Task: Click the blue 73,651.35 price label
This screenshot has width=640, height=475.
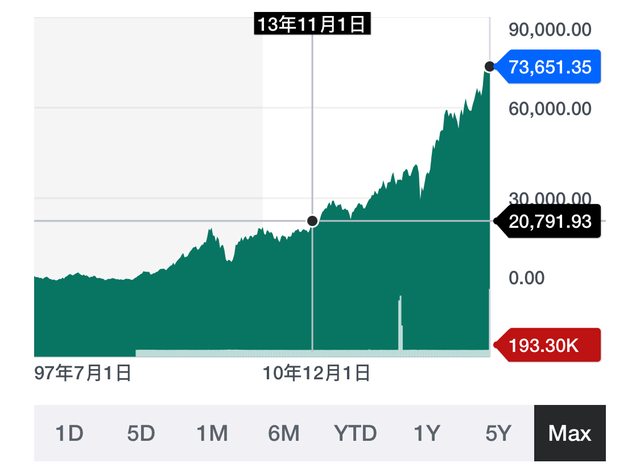Action: tap(550, 67)
